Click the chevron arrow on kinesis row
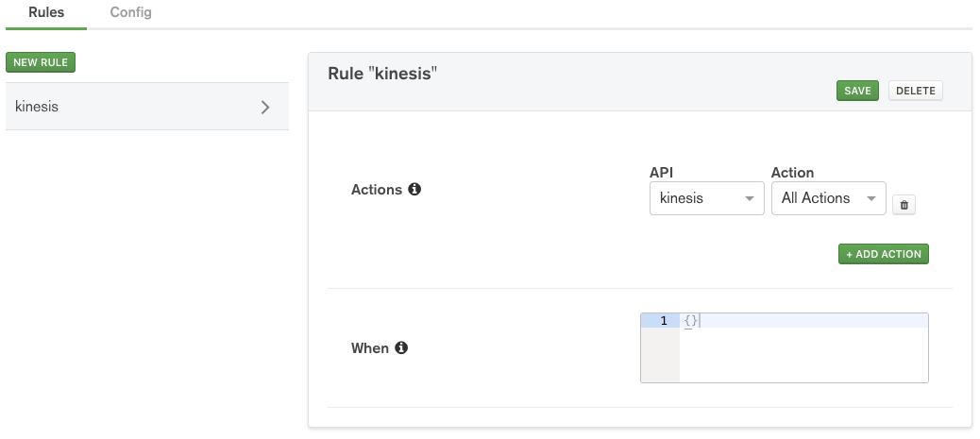This screenshot has width=980, height=439. 265,107
